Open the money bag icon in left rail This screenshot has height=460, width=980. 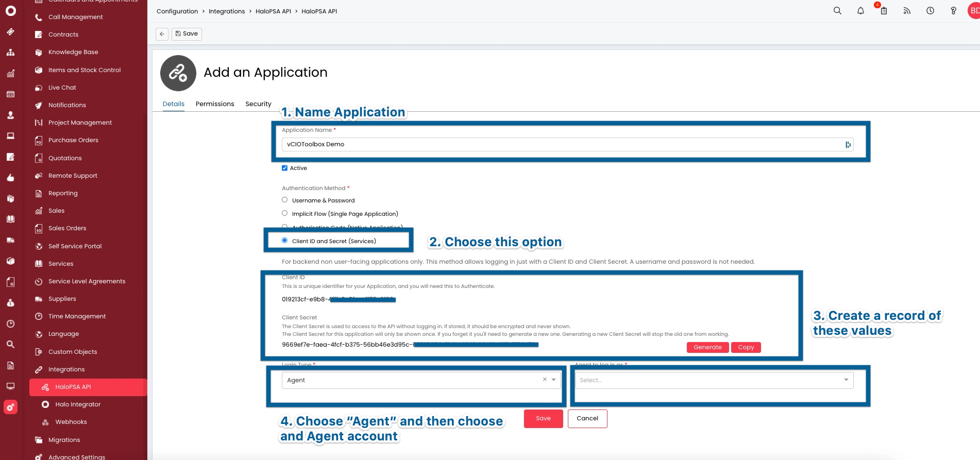coord(10,303)
